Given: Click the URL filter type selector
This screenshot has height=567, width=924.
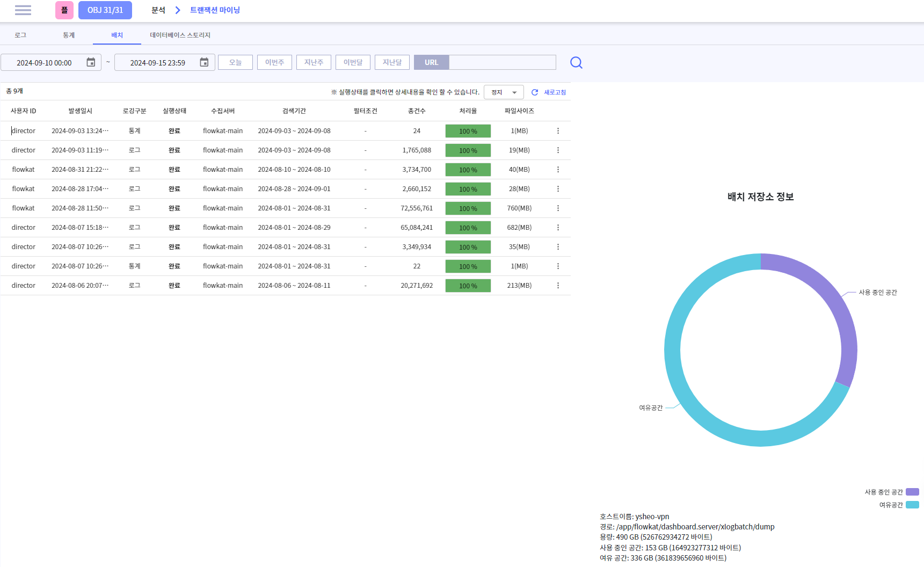Looking at the screenshot, I should (x=431, y=62).
